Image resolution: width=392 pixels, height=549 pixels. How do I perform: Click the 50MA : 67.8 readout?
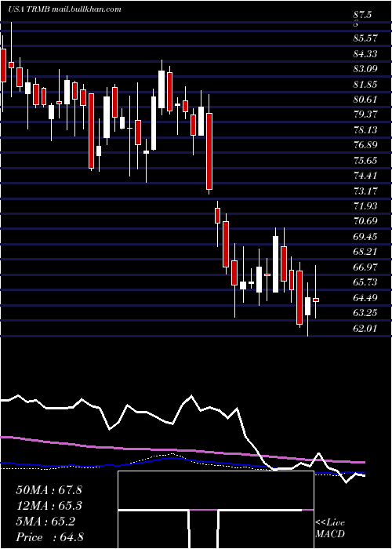49,490
